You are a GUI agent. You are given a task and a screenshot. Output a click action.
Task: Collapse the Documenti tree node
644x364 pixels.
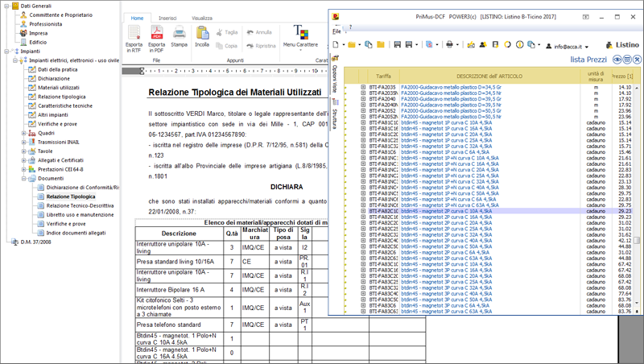pos(23,178)
